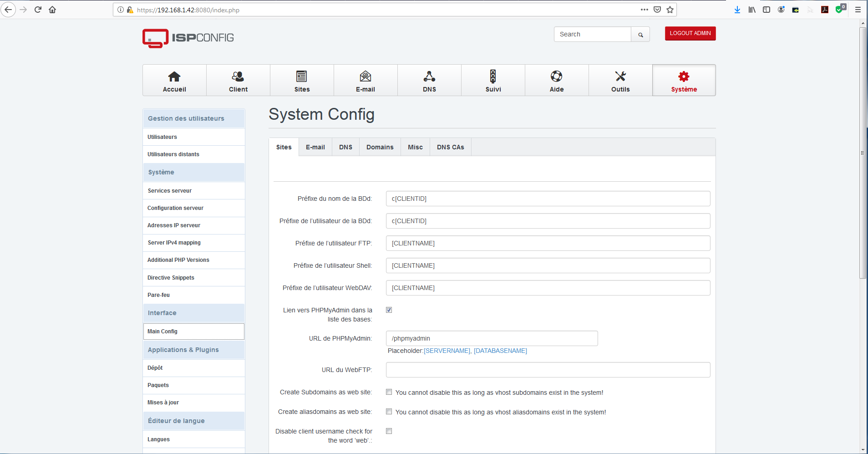Switch to the DNS config tab

point(345,147)
